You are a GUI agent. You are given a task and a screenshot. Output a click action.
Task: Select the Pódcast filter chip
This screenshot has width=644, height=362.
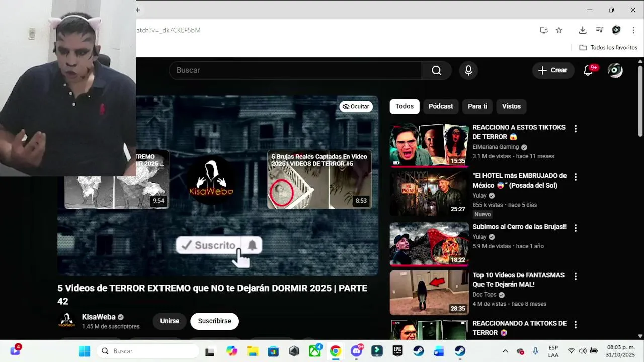(x=441, y=106)
